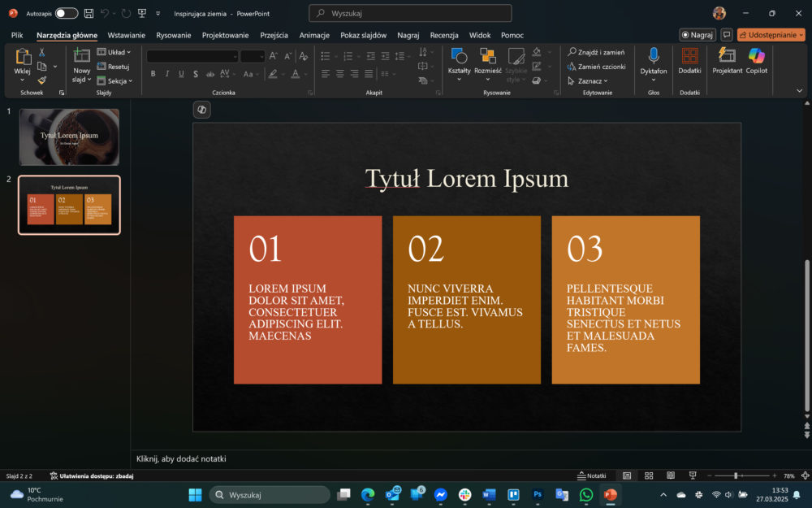The height and width of the screenshot is (508, 812).
Task: Open Kształty shapes gallery
Action: point(459,64)
